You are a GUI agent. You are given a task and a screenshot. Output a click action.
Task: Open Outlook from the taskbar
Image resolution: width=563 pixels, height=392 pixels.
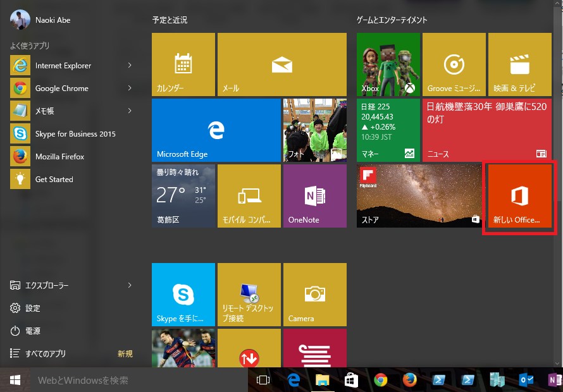tap(526, 380)
